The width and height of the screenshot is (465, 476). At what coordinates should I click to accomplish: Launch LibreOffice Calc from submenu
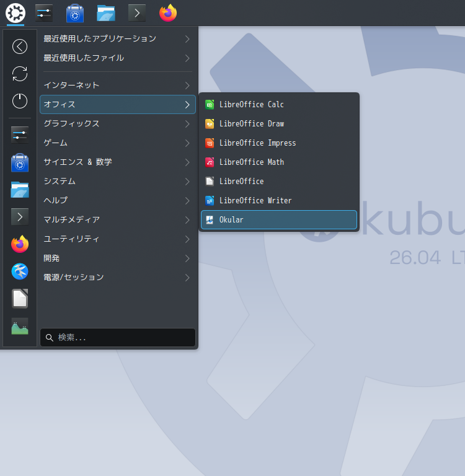(x=279, y=105)
